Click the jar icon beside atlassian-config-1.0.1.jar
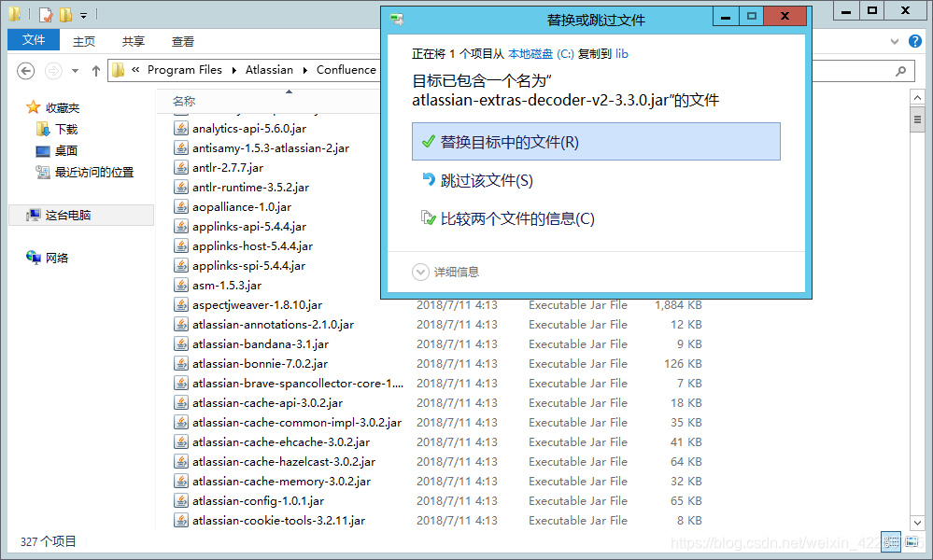This screenshot has width=933, height=560. (181, 501)
